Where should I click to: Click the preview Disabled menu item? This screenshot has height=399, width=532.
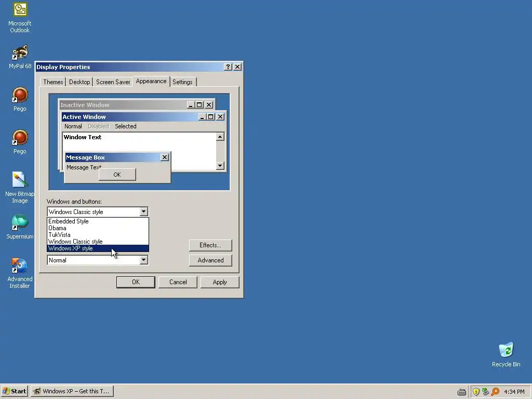click(98, 126)
